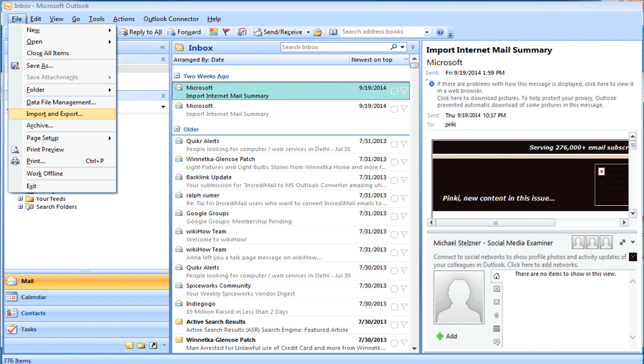Viewport: 644px width, 364px height.
Task: Click the address book icon in the toolbar
Action: (333, 32)
